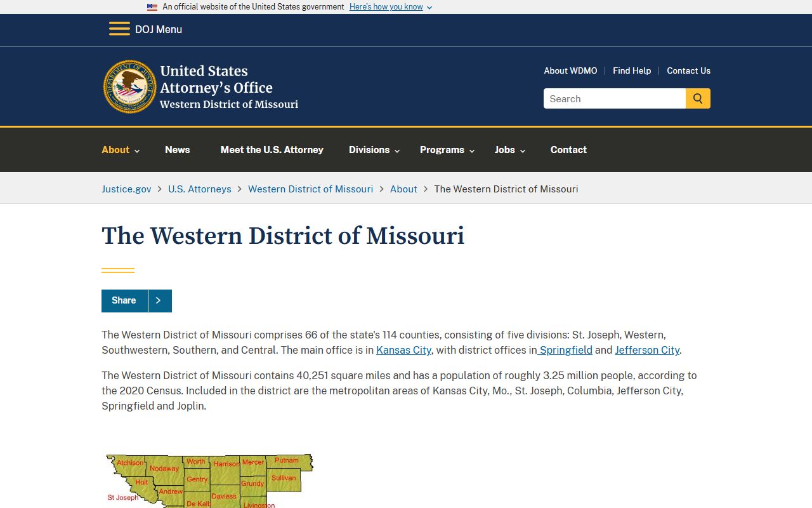Viewport: 812px width, 508px height.
Task: Follow the Jefferson City office link
Action: [x=647, y=350]
